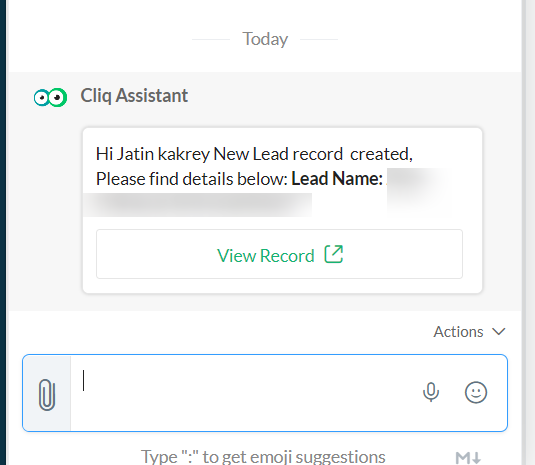535x465 pixels.
Task: Click the blurred lead details line
Action: click(x=198, y=204)
